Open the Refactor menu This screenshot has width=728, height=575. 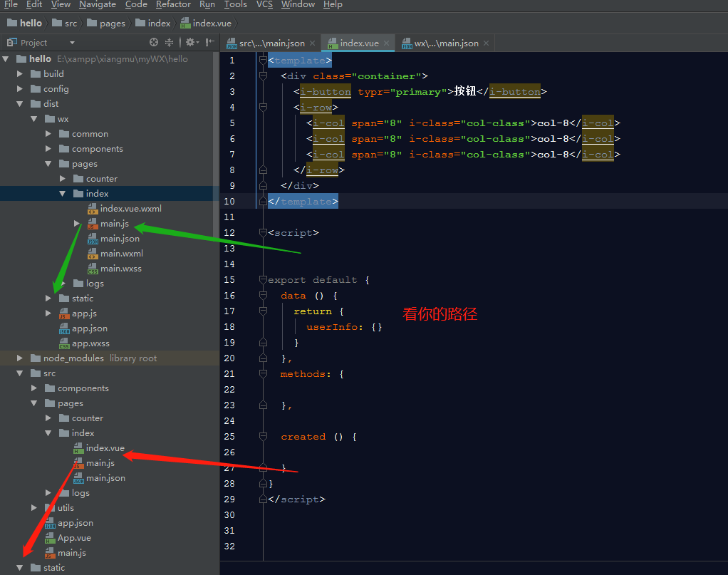[173, 5]
